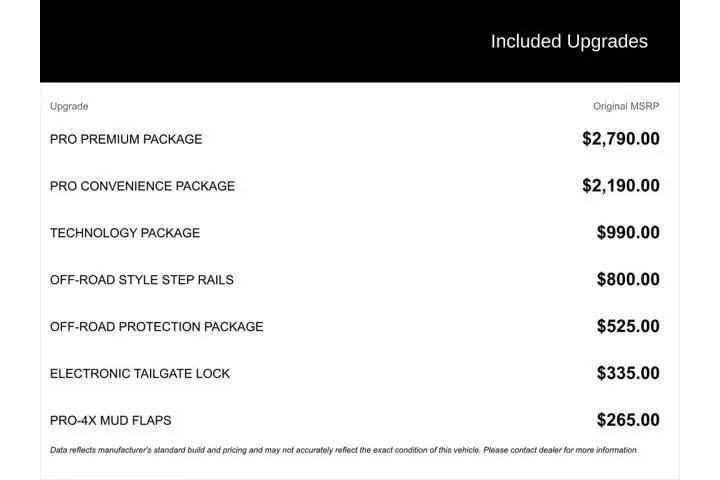This screenshot has width=720, height=480.
Task: Select the ELECTRONIC TAILGATE LOCK label
Action: pos(140,374)
